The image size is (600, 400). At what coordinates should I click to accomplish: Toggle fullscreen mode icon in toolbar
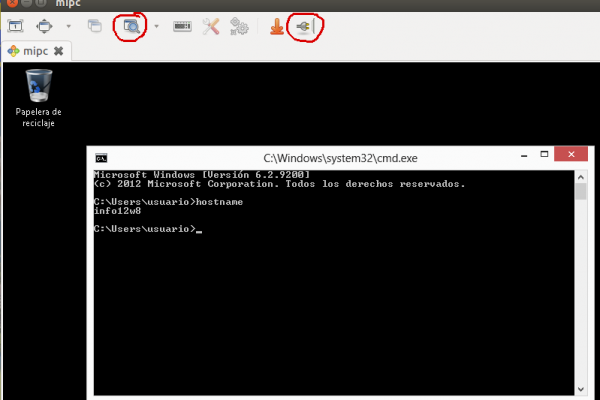(44, 26)
